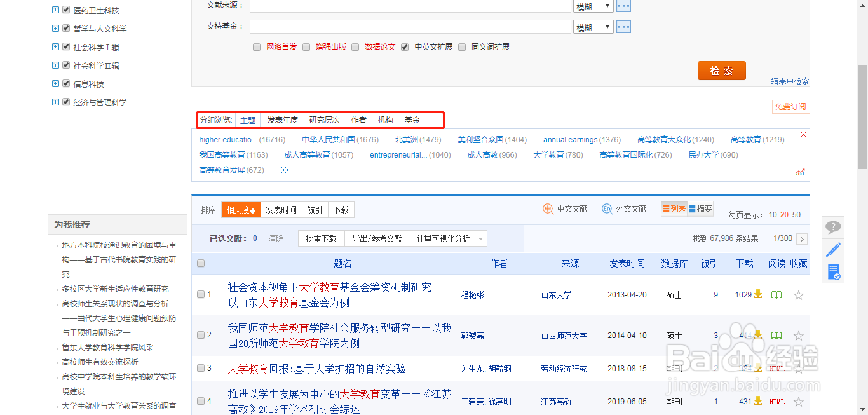
Task: Sort results by 被引
Action: click(x=315, y=210)
